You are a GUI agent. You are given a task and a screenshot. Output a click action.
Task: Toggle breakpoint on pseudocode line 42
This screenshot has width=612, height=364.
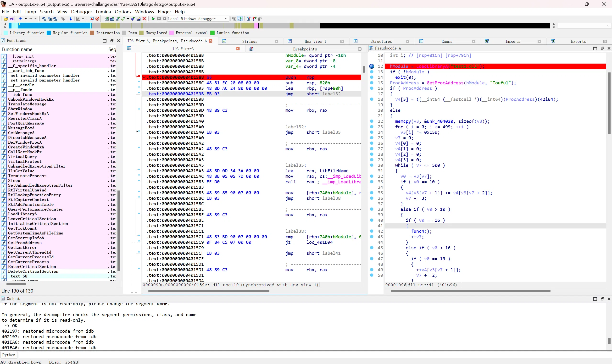tap(372, 231)
